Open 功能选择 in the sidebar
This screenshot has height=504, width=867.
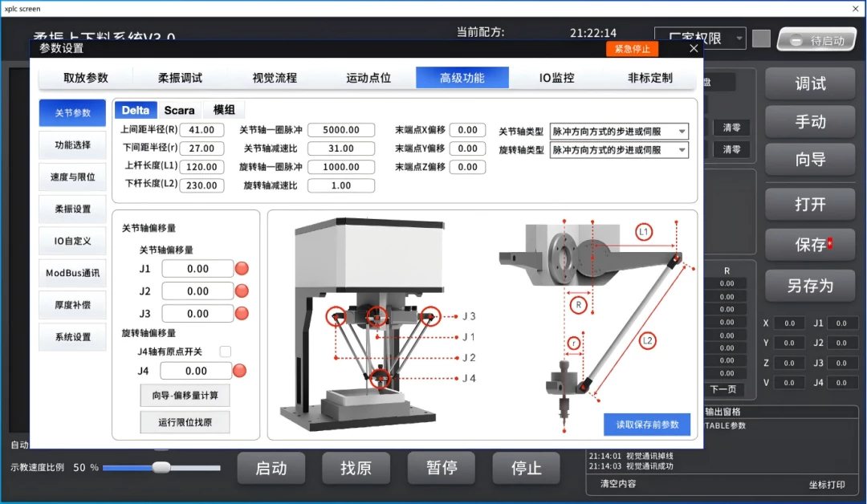pos(72,144)
